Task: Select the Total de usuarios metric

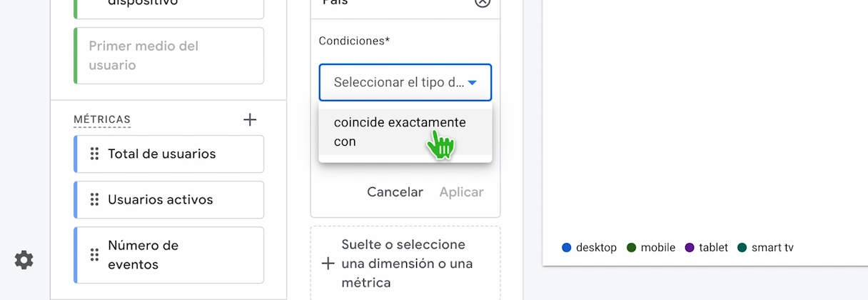Action: click(162, 154)
